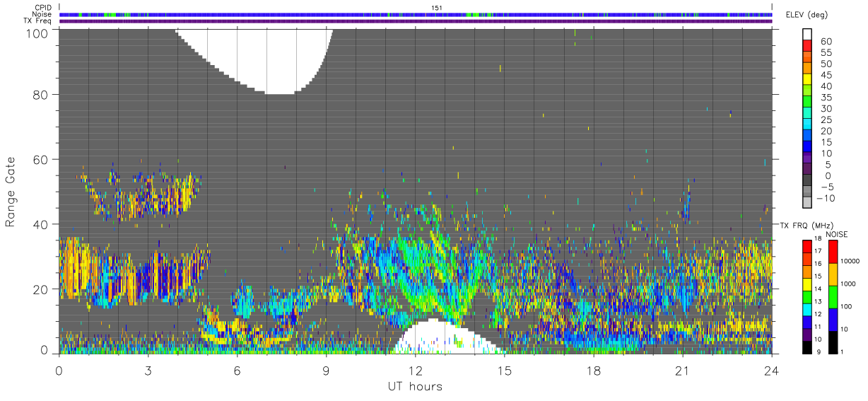Viewport: 868px width, 401px height.
Task: Pick the green ELEV segment between 30 and 35
Action: click(808, 102)
